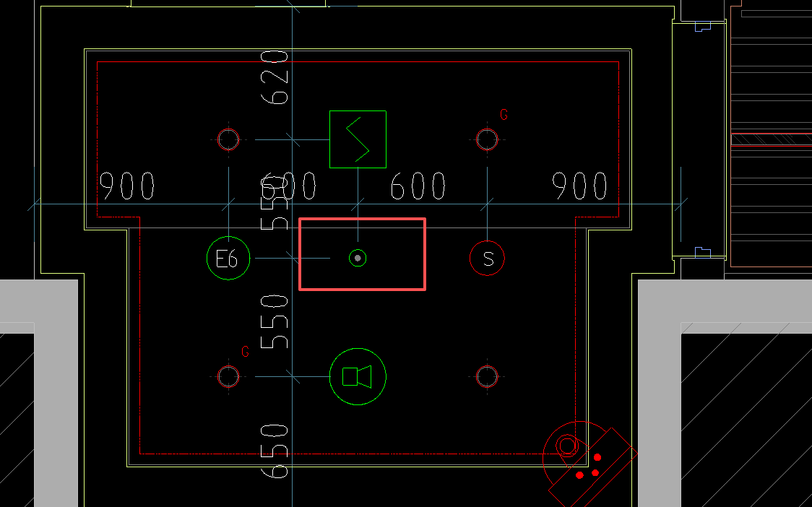Select red downlight circle above E6

click(x=228, y=139)
